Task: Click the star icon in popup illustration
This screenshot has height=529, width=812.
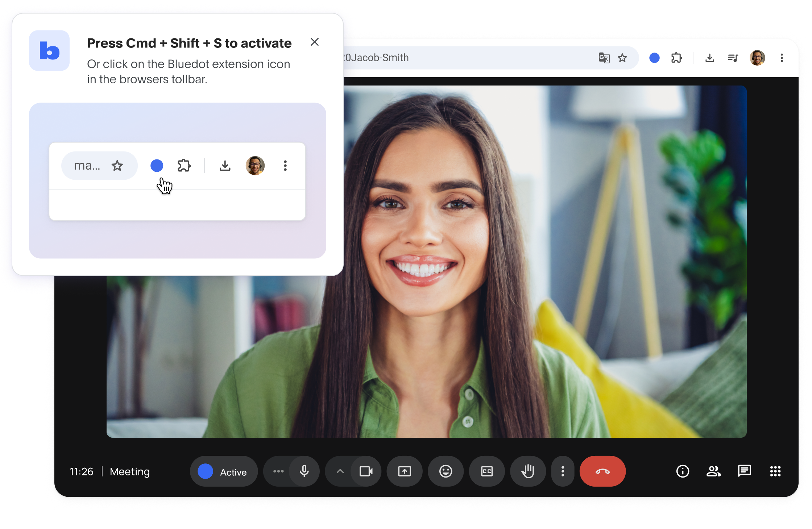Action: 117,166
